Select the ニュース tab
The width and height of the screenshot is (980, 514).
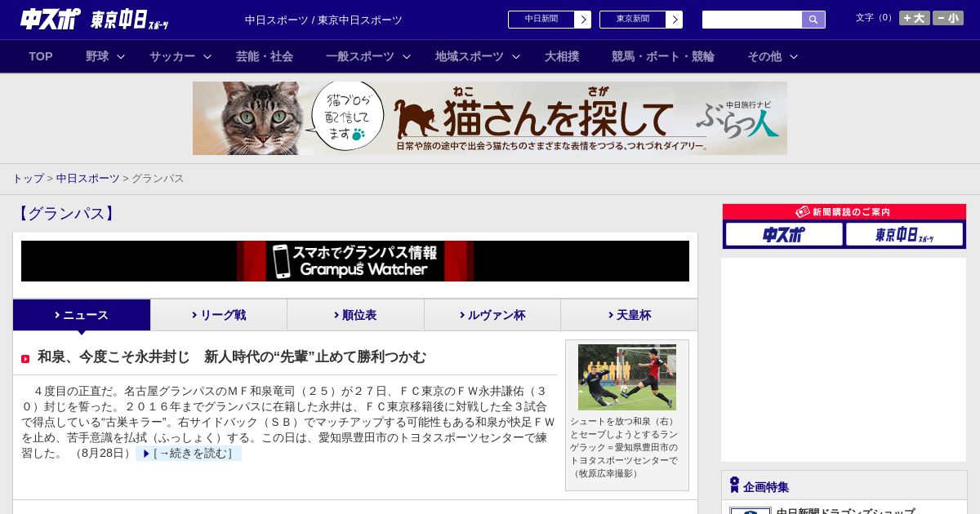[82, 315]
